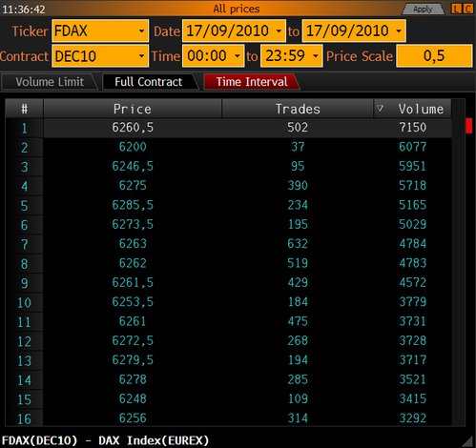Open the Contract DEC10 dropdown

100,56
